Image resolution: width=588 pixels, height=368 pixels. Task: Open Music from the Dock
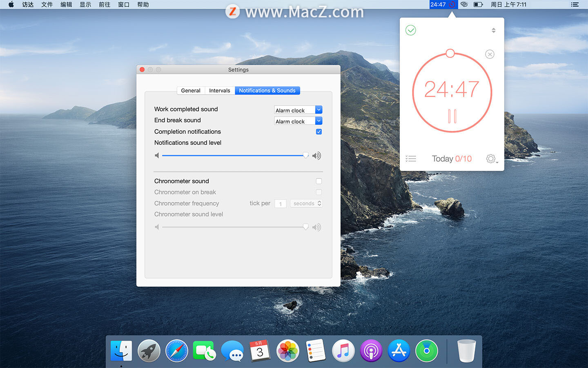(x=343, y=351)
